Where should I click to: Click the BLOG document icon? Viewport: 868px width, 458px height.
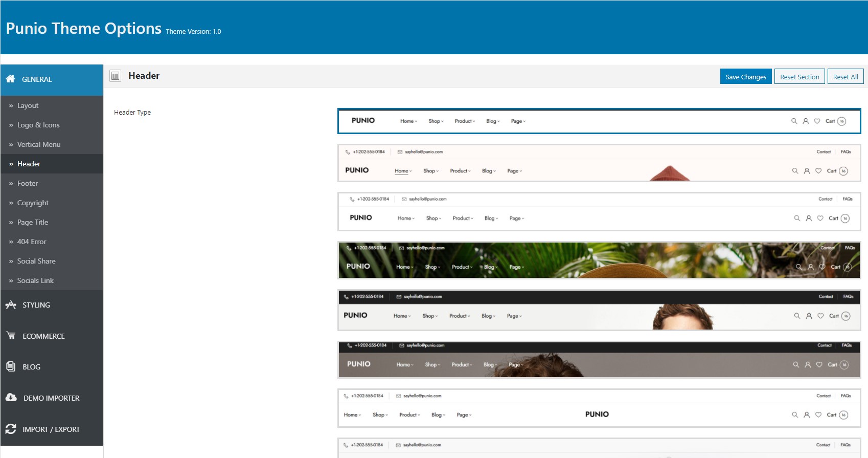pyautogui.click(x=11, y=366)
